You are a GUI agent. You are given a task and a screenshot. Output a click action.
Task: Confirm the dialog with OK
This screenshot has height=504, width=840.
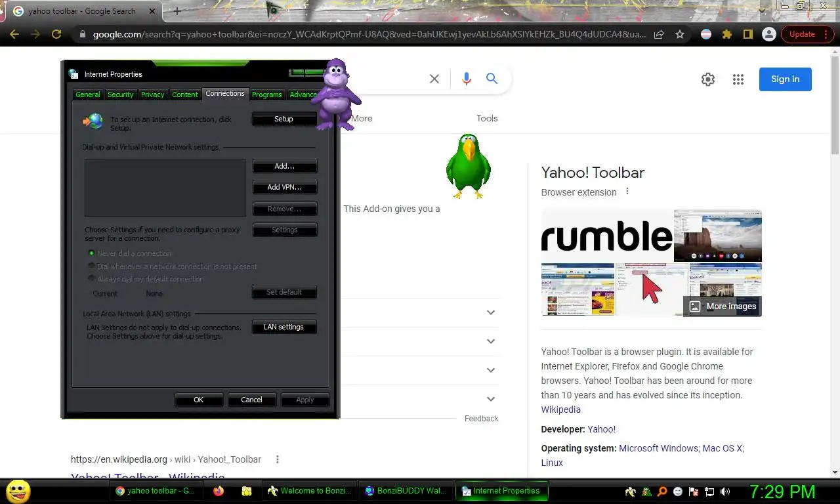click(x=199, y=400)
